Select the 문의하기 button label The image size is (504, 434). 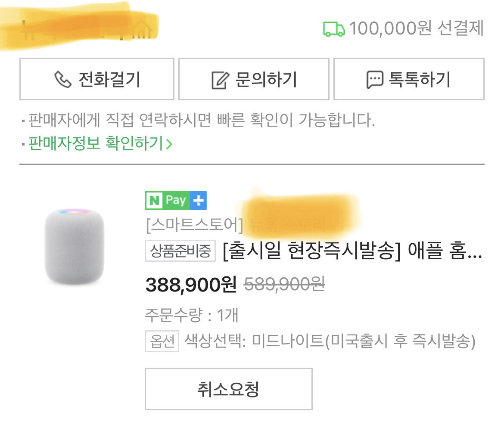266,80
